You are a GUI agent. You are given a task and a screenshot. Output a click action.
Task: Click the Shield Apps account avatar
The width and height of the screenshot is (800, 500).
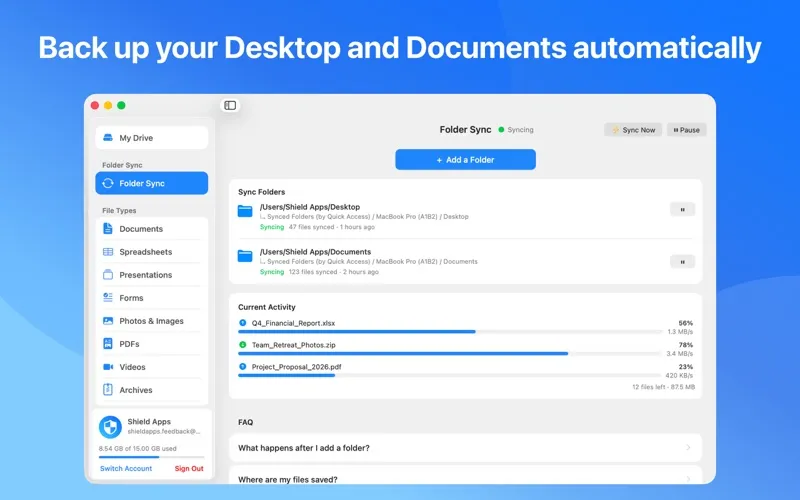(110, 427)
